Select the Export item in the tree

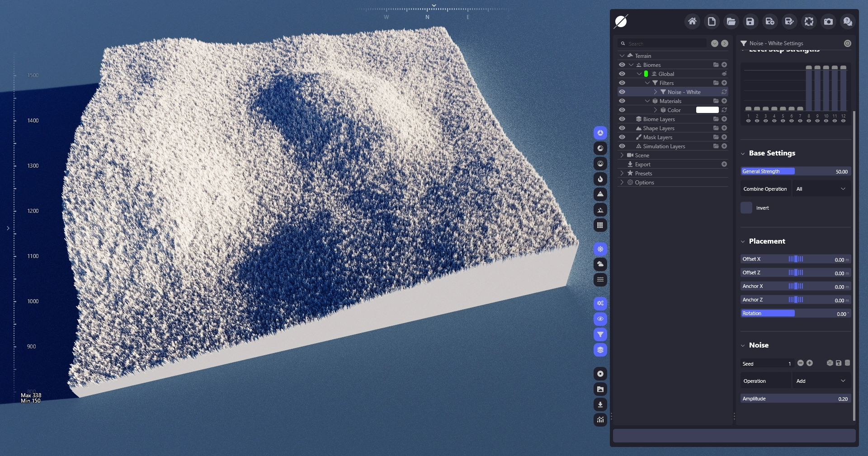click(642, 165)
